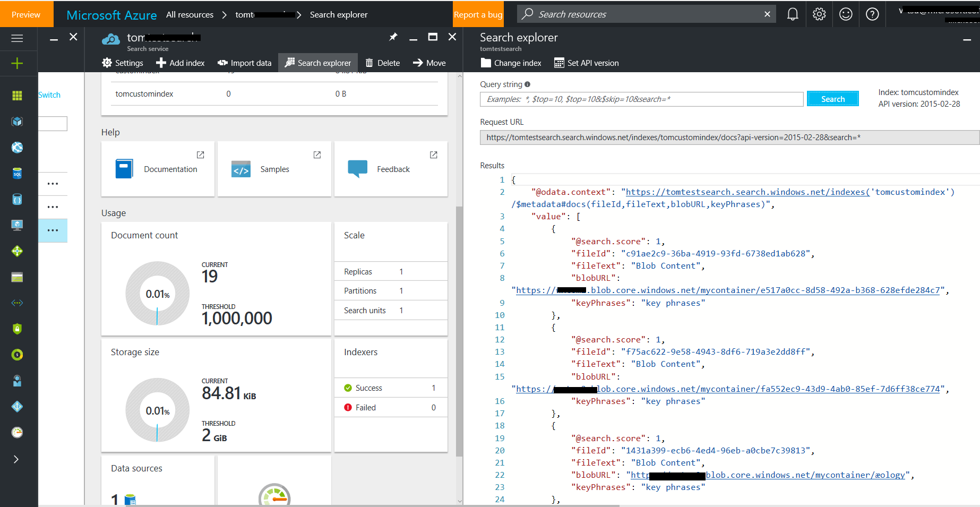Viewport: 980px width, 507px height.
Task: Open SQL databases icon in sidebar
Action: 17,173
